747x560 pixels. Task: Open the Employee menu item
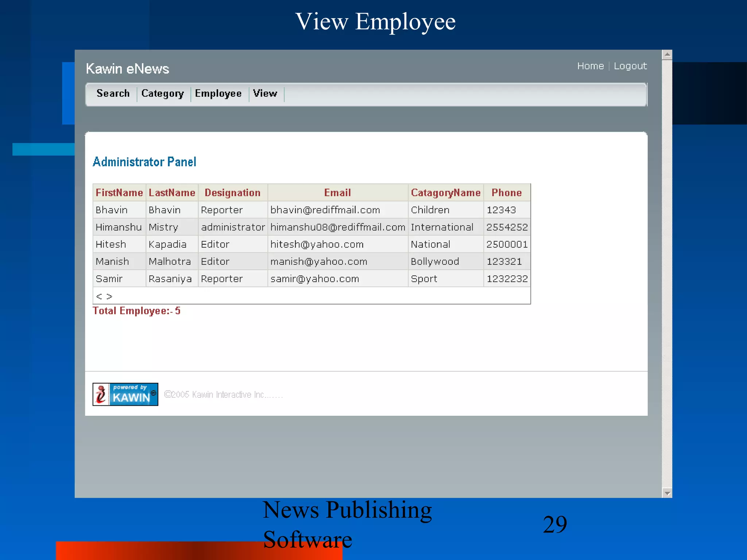tap(218, 94)
